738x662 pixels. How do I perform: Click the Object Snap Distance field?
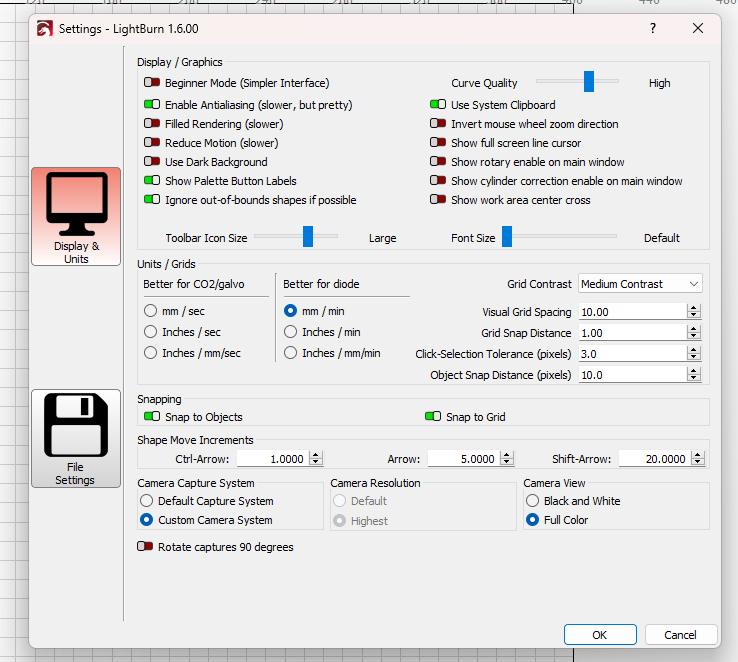(x=632, y=375)
